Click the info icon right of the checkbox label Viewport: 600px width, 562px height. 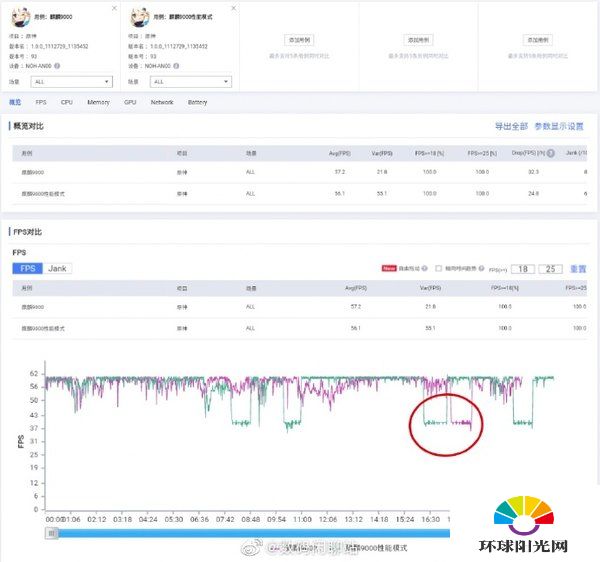click(x=481, y=269)
